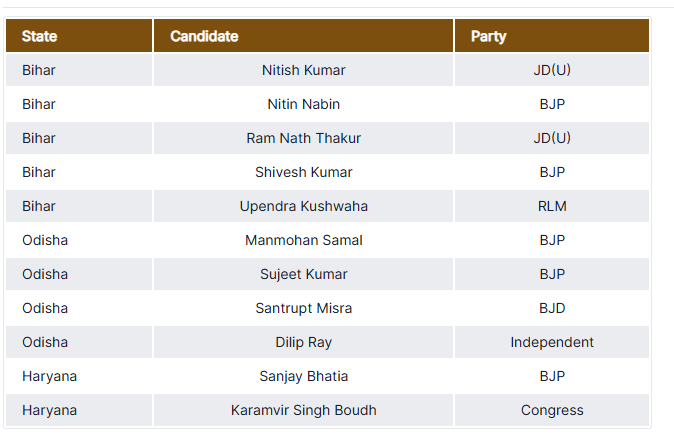This screenshot has width=674, height=442.
Task: Select Sanjay Bhatia's candidate cell
Action: (x=303, y=376)
